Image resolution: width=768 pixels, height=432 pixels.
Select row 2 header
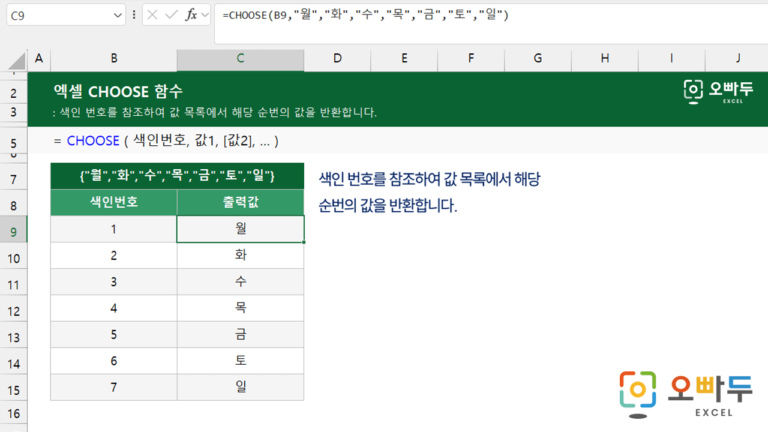coord(14,93)
